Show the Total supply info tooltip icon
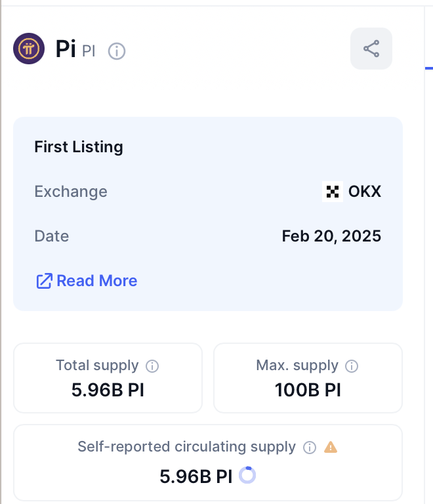This screenshot has height=504, width=433. click(x=152, y=366)
